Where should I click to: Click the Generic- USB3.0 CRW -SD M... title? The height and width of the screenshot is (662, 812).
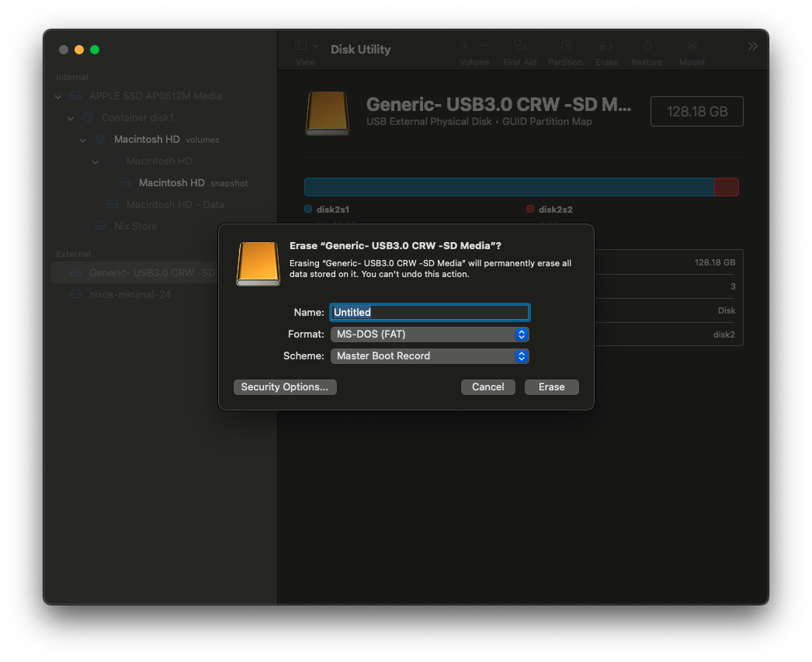[498, 105]
